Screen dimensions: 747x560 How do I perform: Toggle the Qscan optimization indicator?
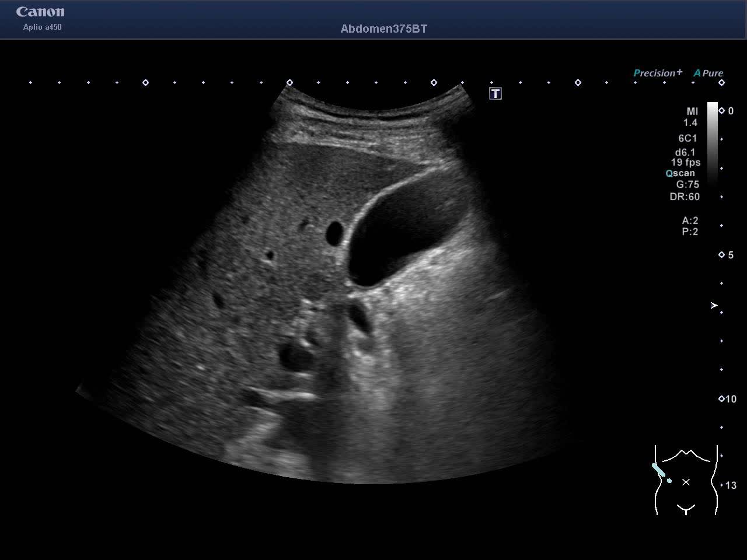(680, 173)
